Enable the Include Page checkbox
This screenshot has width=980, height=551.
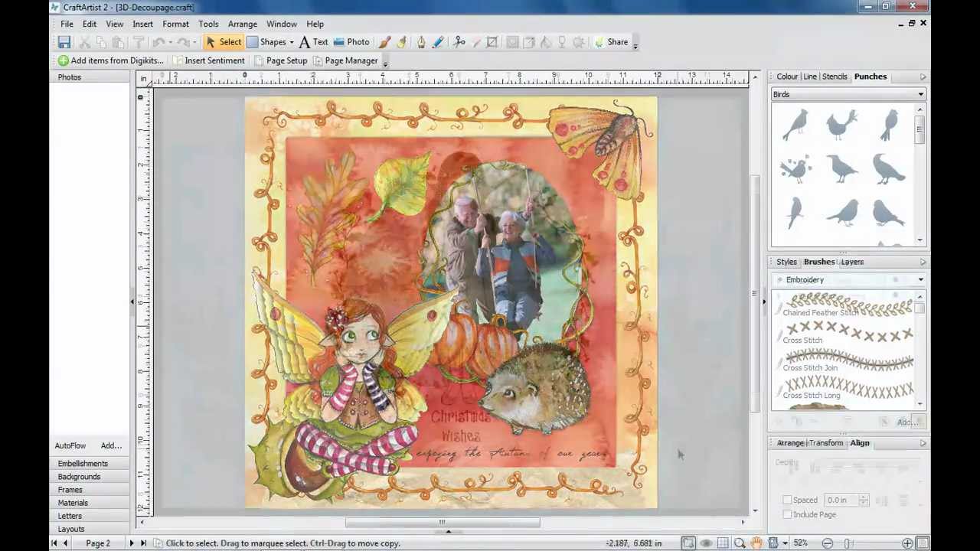(787, 514)
